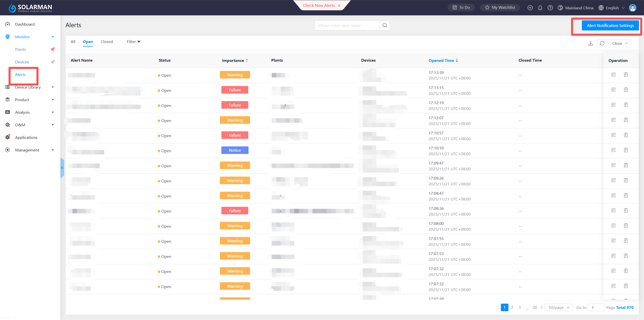
Task: Switch to the Closed tab
Action: coord(107,42)
